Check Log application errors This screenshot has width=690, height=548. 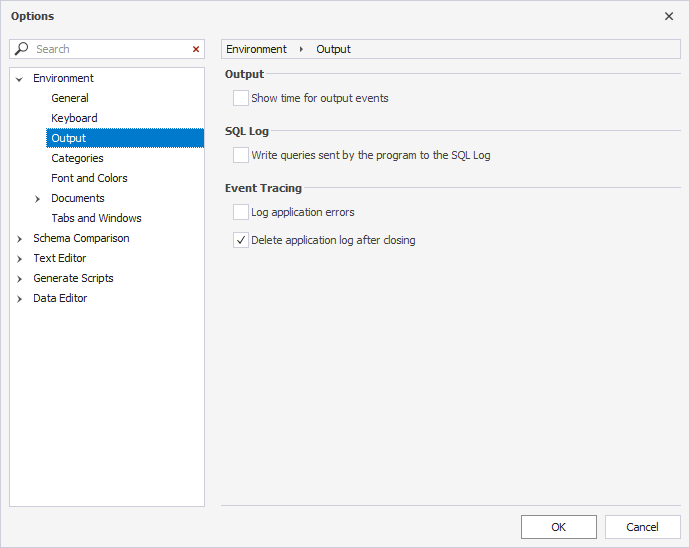click(241, 212)
